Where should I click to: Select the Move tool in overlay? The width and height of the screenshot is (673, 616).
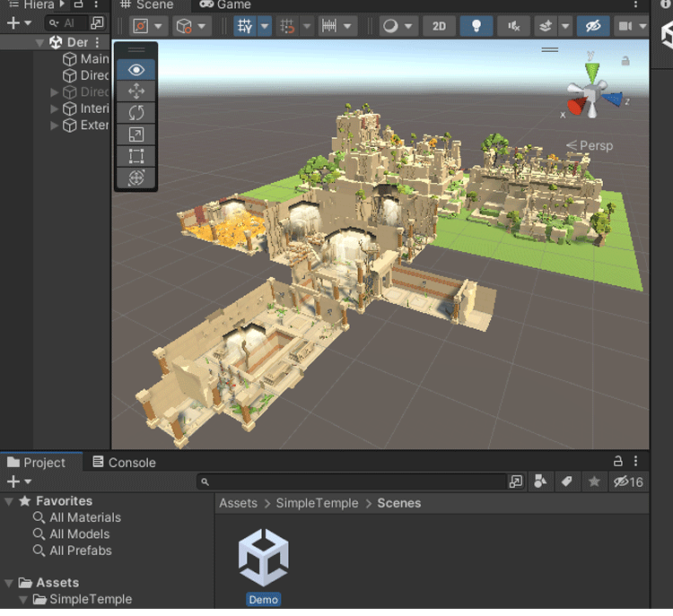click(136, 91)
